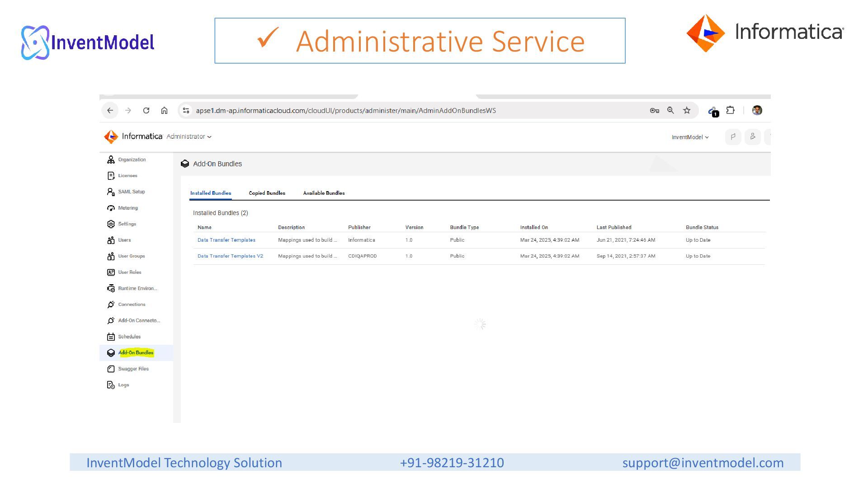Click the Installed Bundles (2) heading
868x488 pixels.
pos(221,213)
